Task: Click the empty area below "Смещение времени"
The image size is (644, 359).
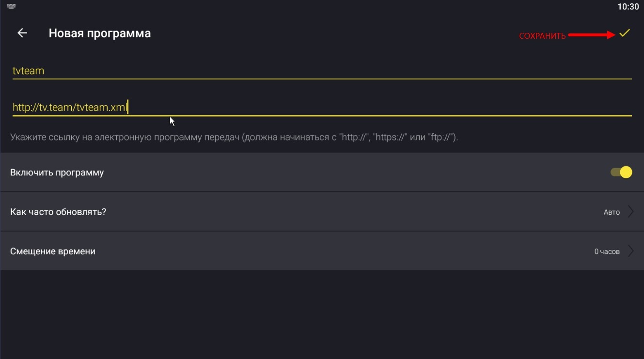Action: (322, 315)
